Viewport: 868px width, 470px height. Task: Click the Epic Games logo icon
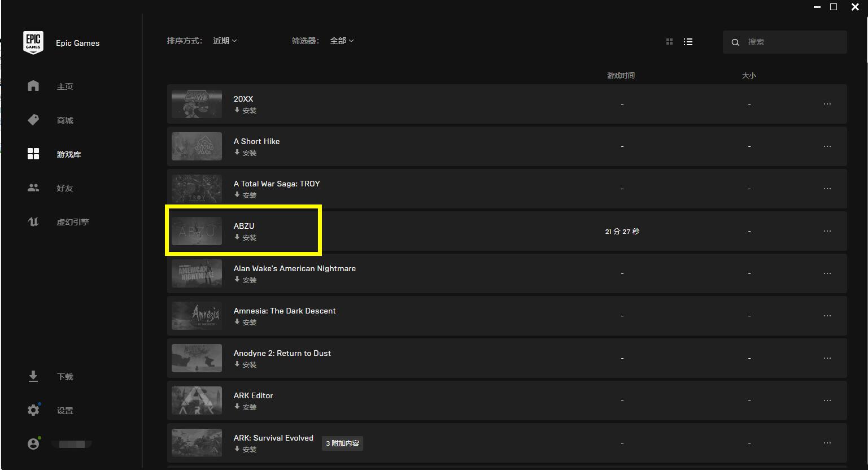coord(33,43)
